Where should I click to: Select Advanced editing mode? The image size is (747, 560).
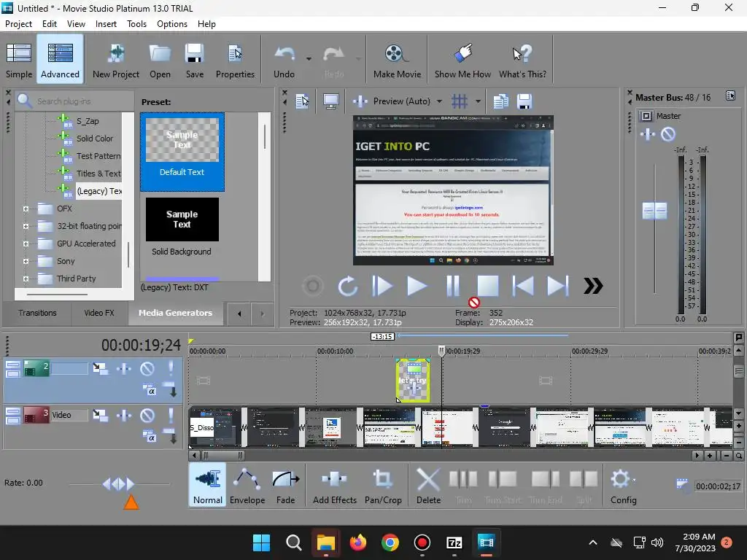[60, 60]
